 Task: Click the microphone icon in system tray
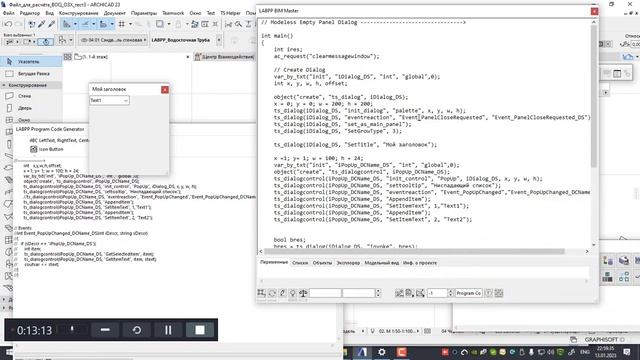coord(531,352)
